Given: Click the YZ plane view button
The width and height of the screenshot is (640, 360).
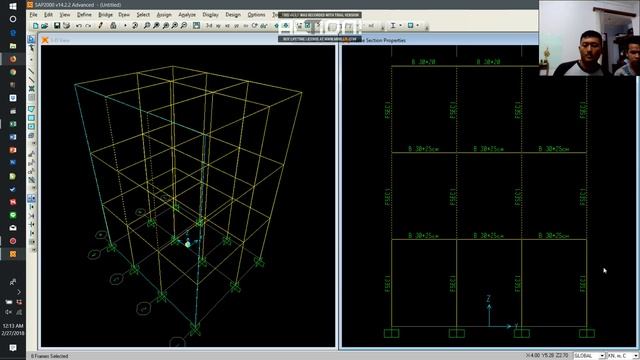Looking at the screenshot, I should (x=236, y=26).
